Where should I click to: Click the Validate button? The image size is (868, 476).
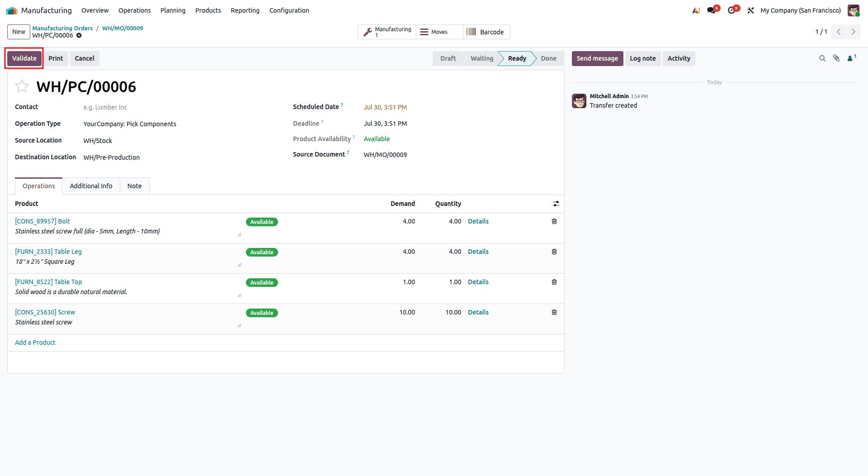[x=24, y=58]
